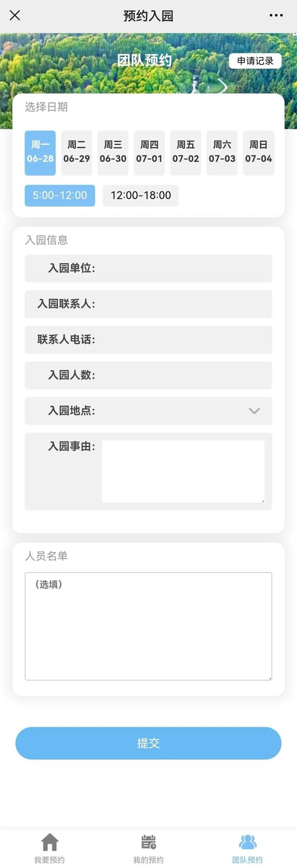Close the 预约入园 page with the X icon
The width and height of the screenshot is (297, 868).
click(x=15, y=15)
